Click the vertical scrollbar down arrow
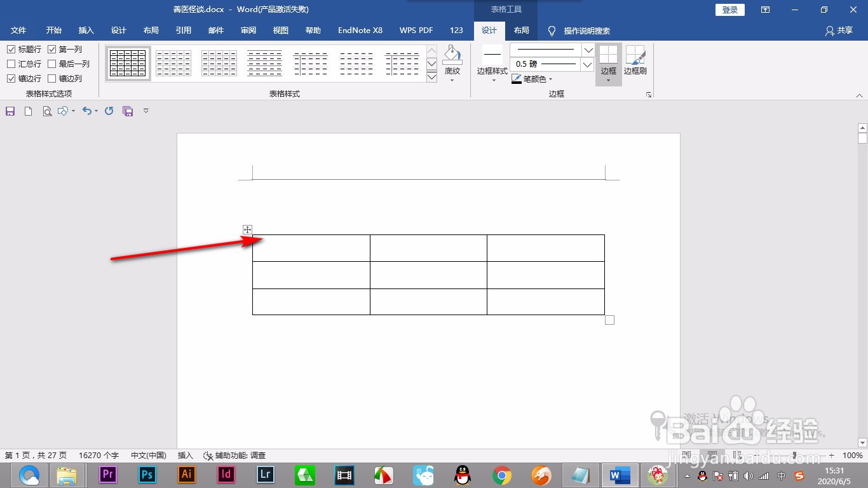The height and width of the screenshot is (488, 868). coord(862,442)
